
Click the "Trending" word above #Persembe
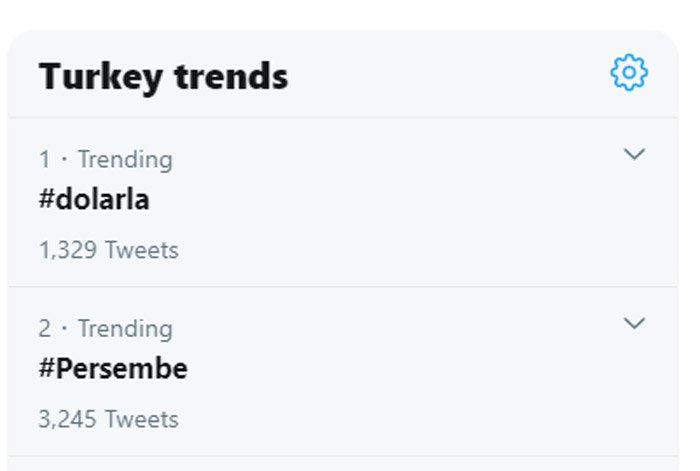point(125,329)
